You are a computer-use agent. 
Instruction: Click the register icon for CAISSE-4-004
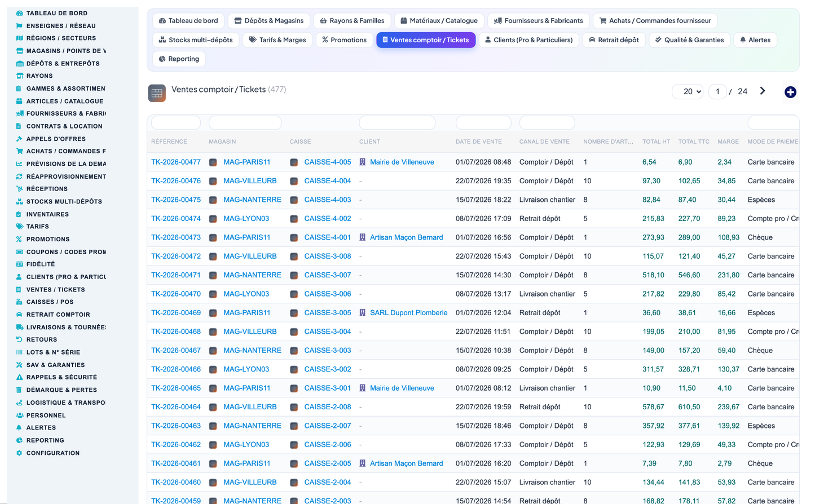tap(294, 181)
